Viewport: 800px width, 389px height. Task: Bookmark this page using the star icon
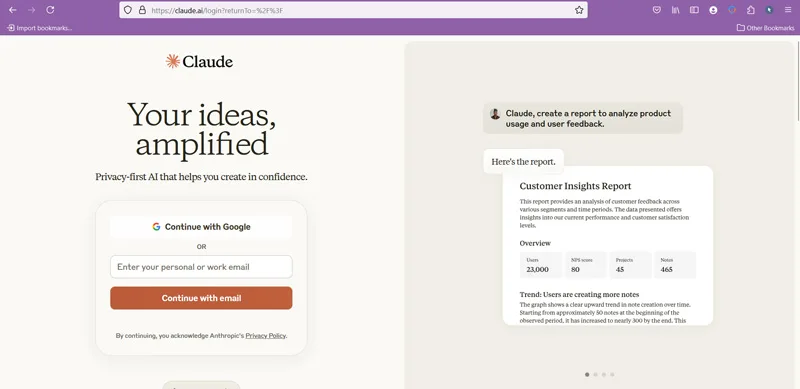tap(579, 10)
